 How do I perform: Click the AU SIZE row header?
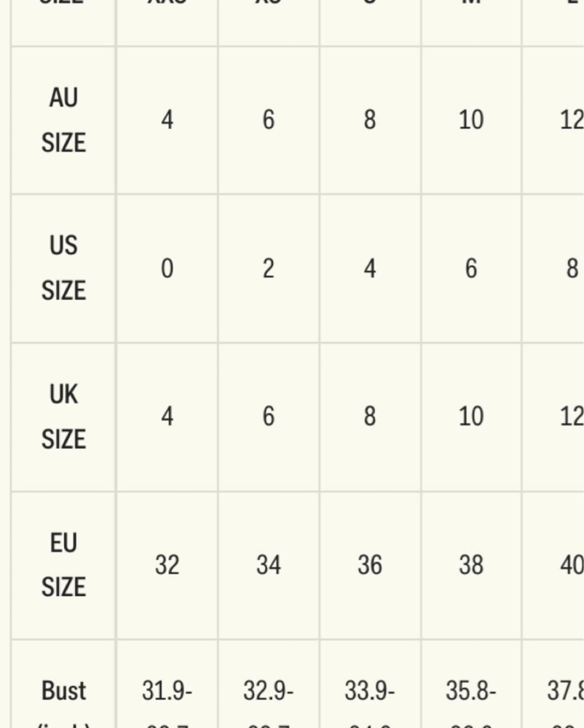click(x=63, y=120)
